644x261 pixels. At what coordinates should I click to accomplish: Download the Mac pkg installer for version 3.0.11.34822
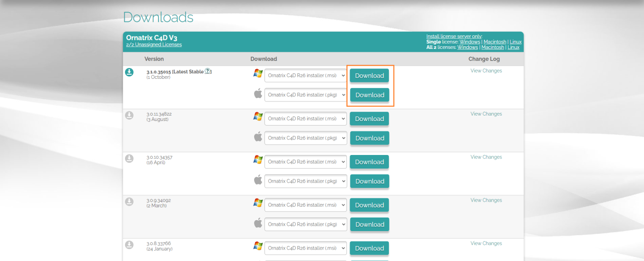370,138
